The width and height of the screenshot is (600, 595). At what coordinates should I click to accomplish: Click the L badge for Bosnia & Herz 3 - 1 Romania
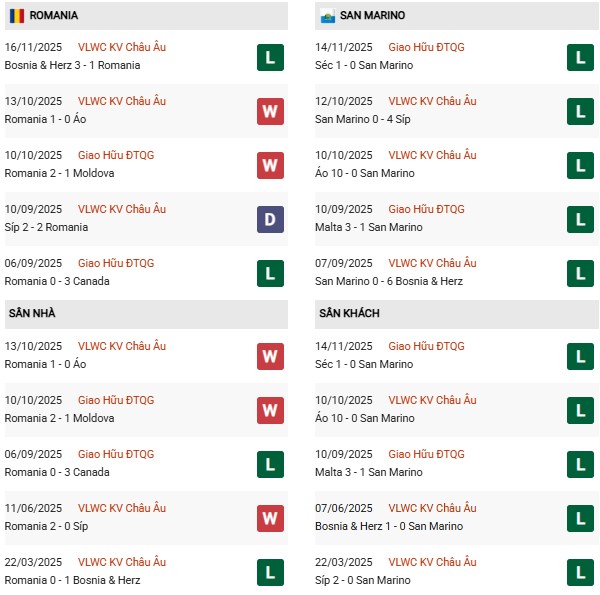(270, 57)
